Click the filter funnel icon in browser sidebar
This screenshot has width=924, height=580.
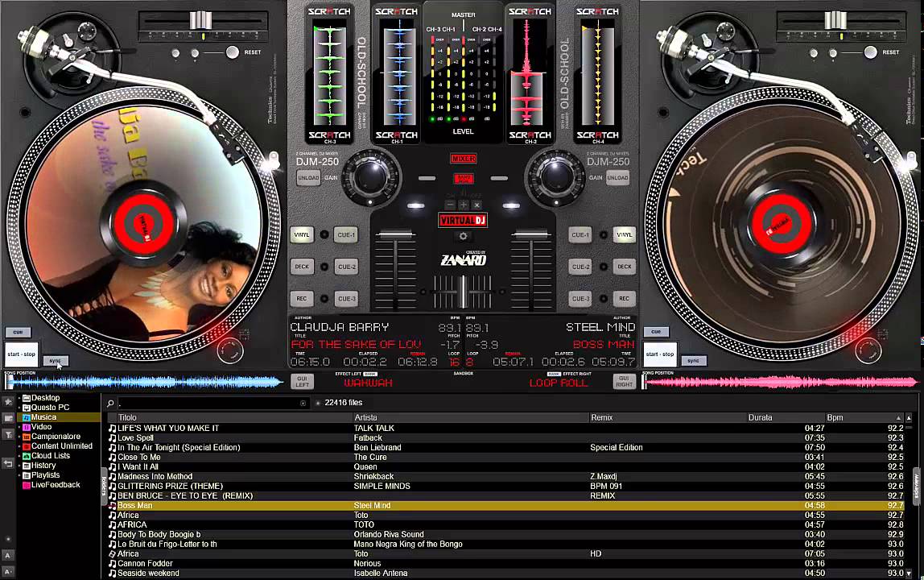pyautogui.click(x=8, y=435)
